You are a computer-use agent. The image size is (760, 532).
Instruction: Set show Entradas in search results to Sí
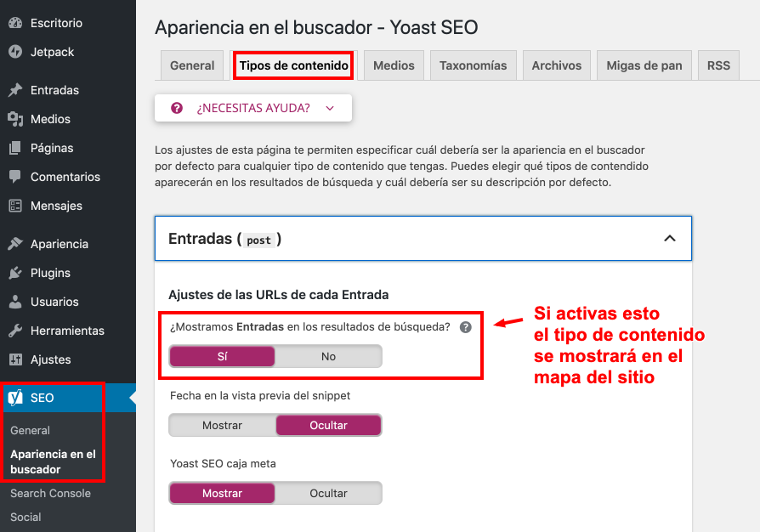pos(222,357)
